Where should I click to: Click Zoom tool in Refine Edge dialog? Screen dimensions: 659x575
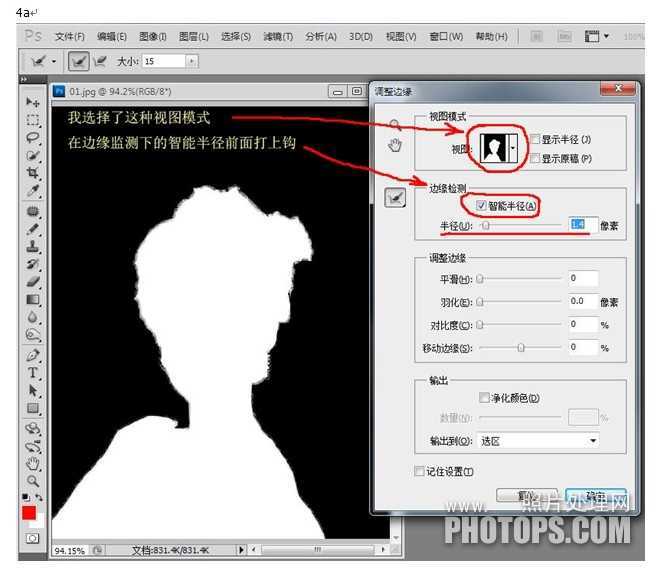pos(395,124)
